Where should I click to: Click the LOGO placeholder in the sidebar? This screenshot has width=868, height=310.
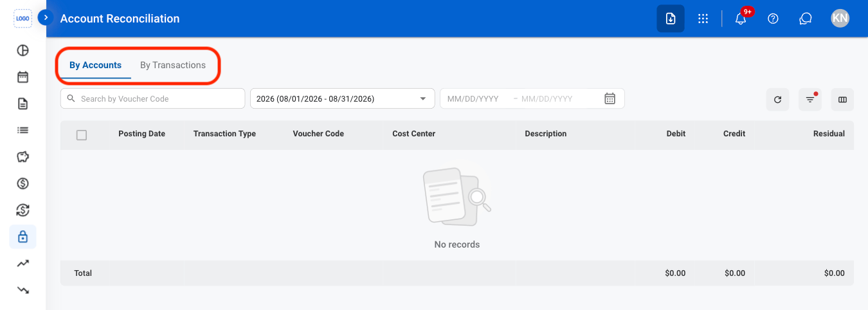coord(23,18)
